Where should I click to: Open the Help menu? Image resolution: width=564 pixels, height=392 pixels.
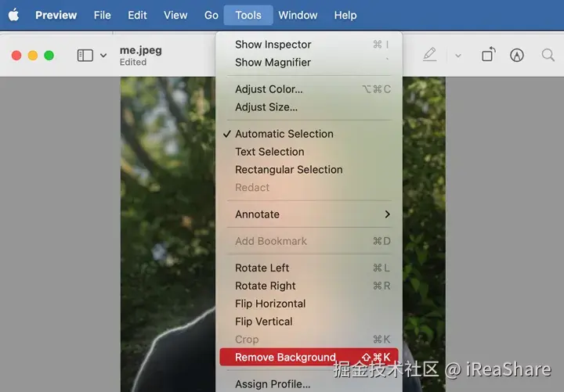click(x=345, y=15)
